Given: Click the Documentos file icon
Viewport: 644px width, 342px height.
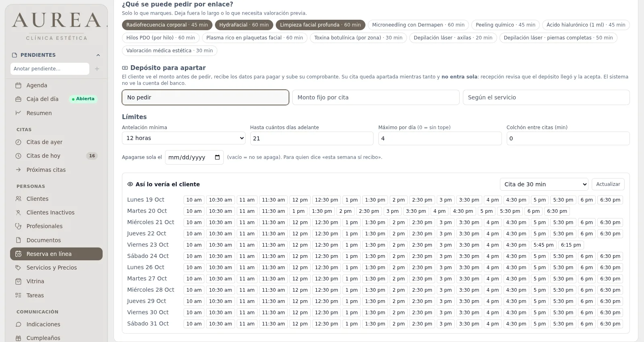Looking at the screenshot, I should point(18,240).
